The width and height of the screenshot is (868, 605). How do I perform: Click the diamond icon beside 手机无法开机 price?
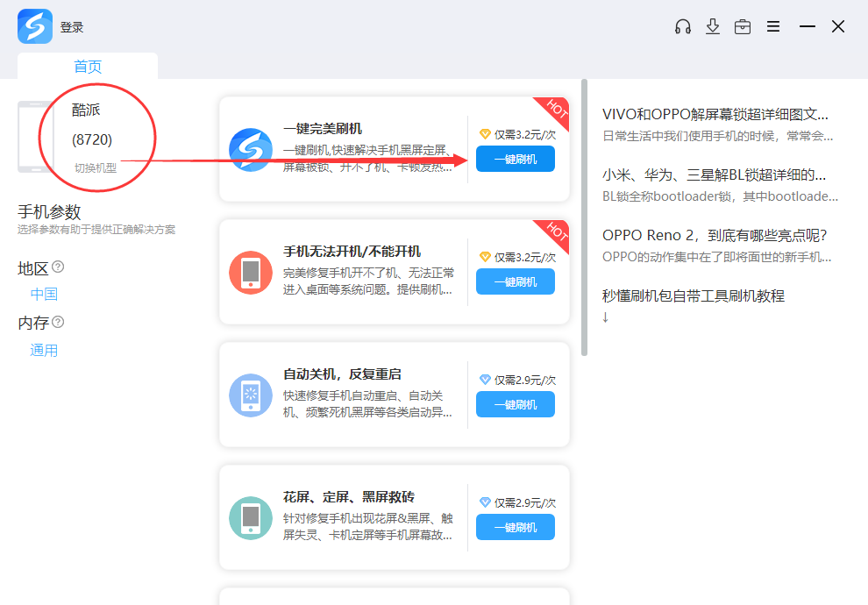[485, 257]
